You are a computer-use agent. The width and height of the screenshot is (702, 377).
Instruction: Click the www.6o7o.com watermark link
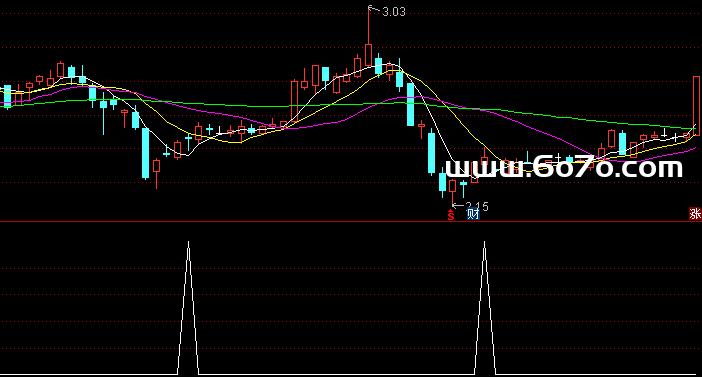[x=564, y=167]
